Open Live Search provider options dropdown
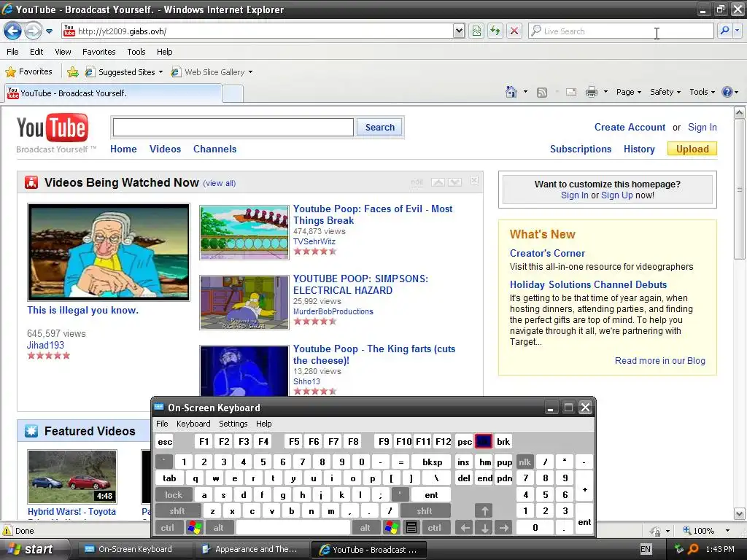 pos(737,31)
